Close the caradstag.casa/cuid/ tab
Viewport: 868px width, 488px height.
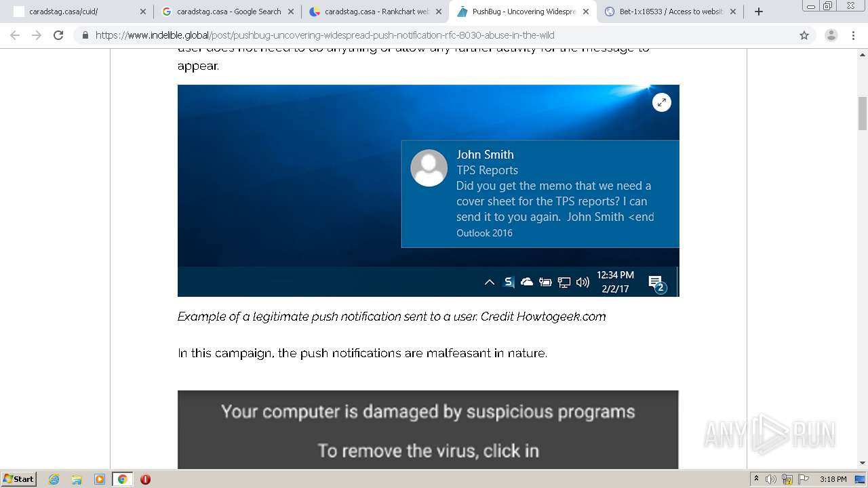pos(142,12)
